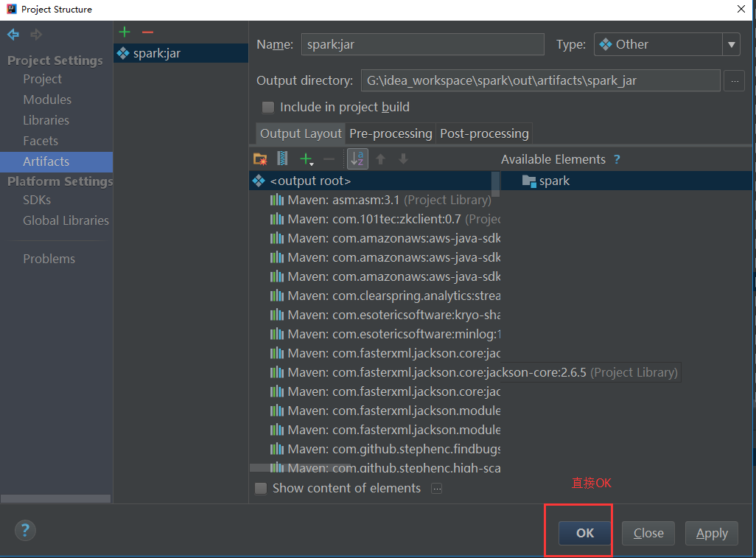This screenshot has width=756, height=558.
Task: Click the forward navigation arrow
Action: point(36,34)
